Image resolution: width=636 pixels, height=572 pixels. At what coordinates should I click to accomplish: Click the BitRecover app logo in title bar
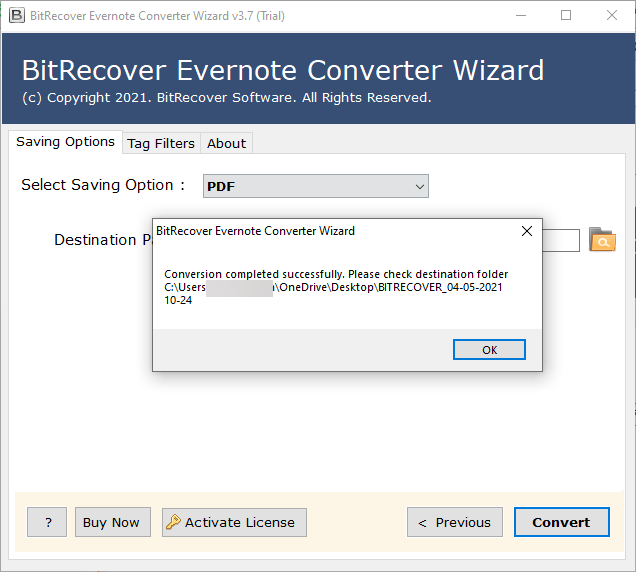pos(17,16)
